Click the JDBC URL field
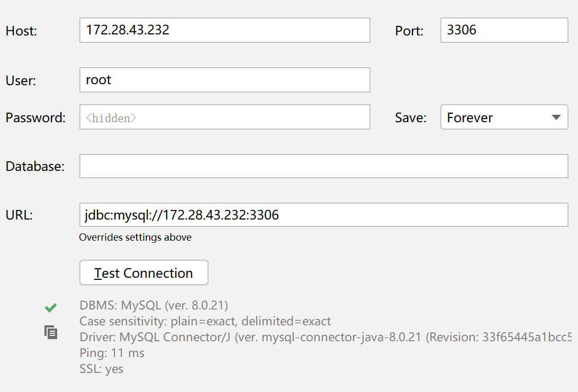This screenshot has height=392, width=578. pyautogui.click(x=323, y=215)
